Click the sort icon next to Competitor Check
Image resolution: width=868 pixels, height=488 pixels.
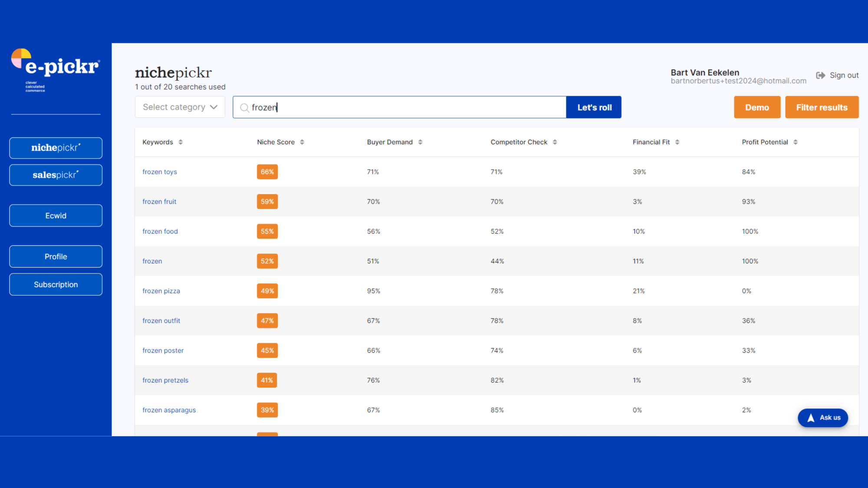555,142
